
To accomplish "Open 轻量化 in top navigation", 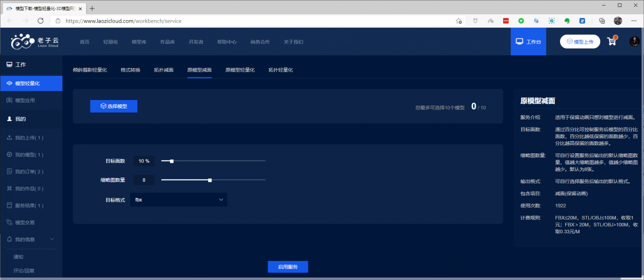I will click(x=111, y=42).
